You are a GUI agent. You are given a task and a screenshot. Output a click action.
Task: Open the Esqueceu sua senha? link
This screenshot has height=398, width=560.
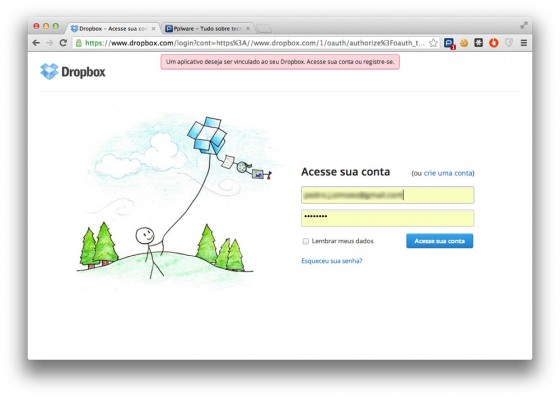click(332, 261)
